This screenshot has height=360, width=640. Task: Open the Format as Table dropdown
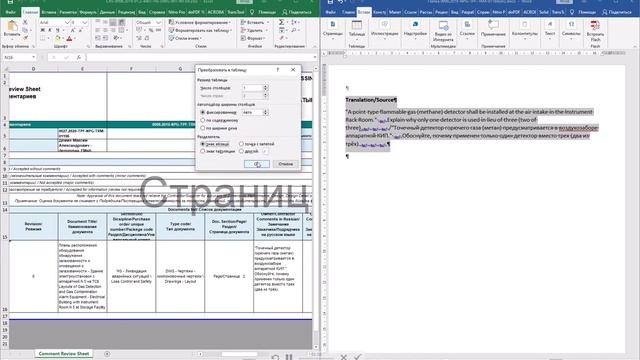pyautogui.click(x=200, y=30)
